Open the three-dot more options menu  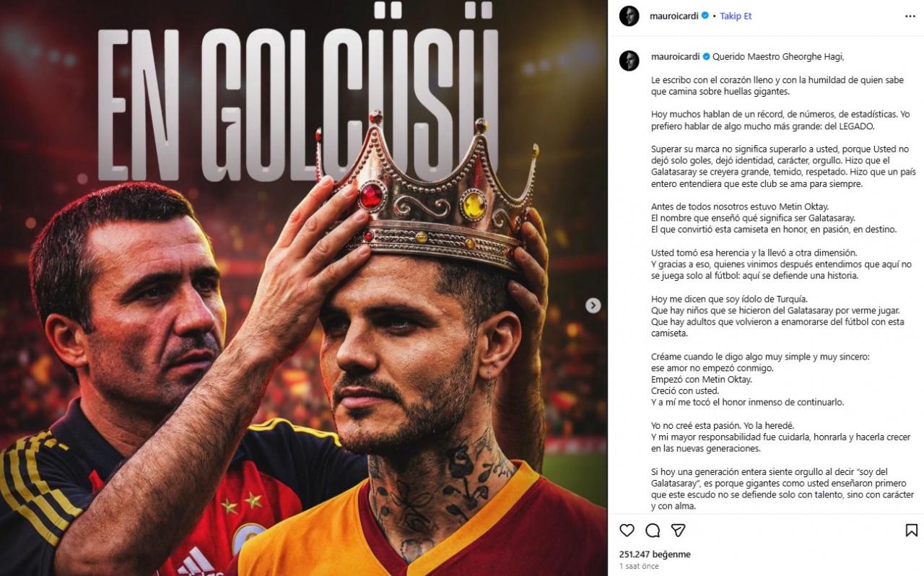click(x=910, y=16)
